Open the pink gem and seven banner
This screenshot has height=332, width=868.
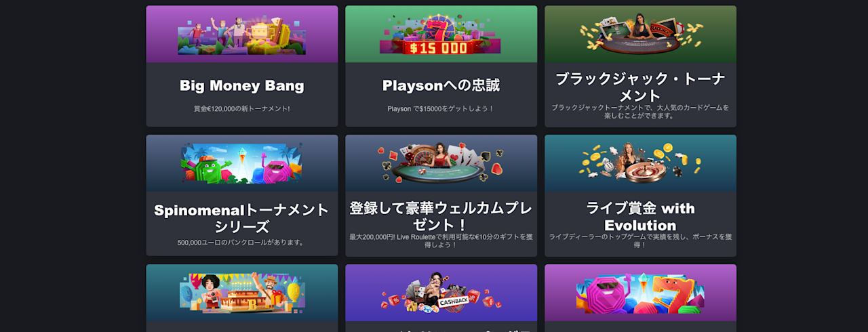[640, 293]
